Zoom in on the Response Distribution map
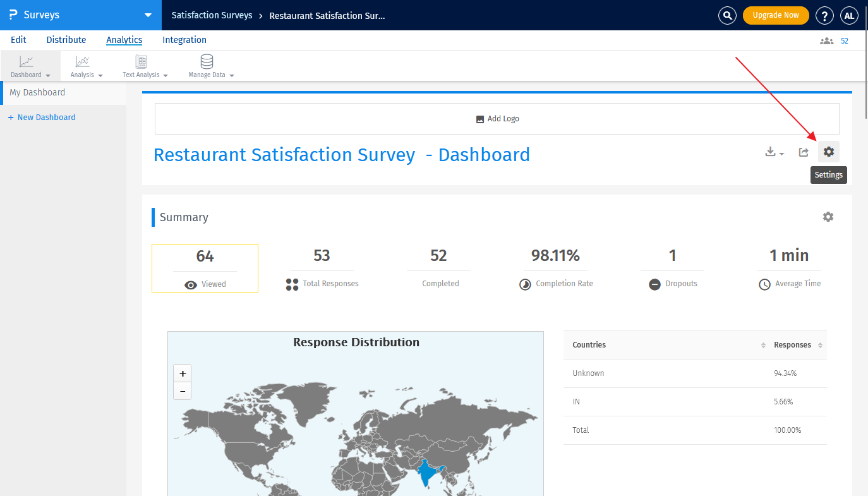868x496 pixels. click(182, 373)
